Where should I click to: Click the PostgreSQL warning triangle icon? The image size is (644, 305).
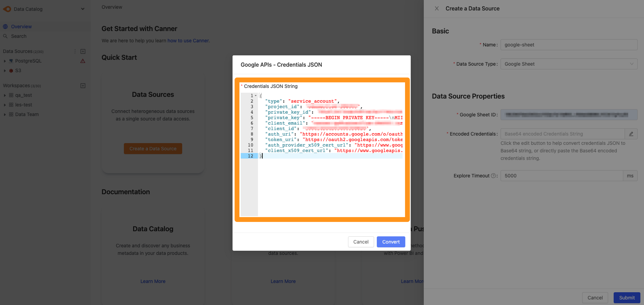pos(83,61)
